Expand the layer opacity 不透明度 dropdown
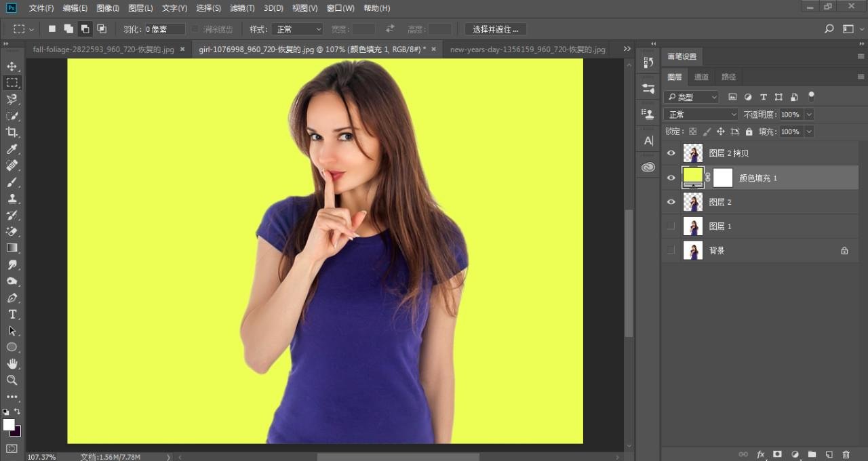Image resolution: width=868 pixels, height=461 pixels. click(x=808, y=115)
